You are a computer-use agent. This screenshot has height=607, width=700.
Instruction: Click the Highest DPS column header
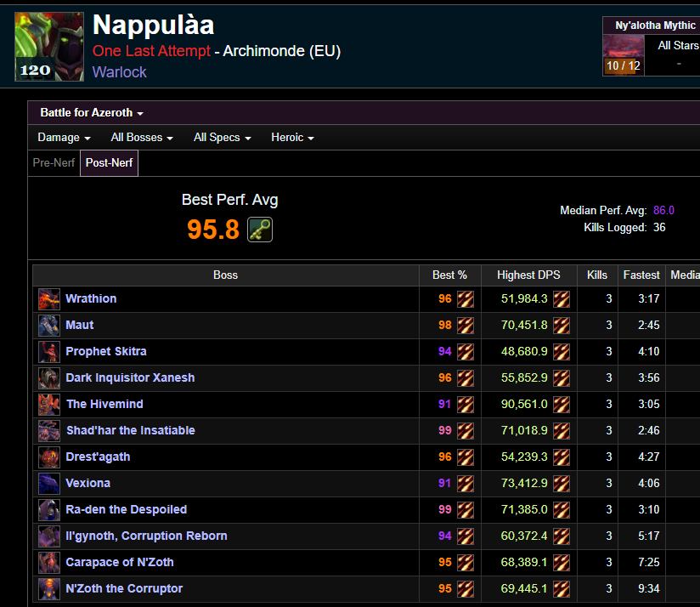point(529,275)
